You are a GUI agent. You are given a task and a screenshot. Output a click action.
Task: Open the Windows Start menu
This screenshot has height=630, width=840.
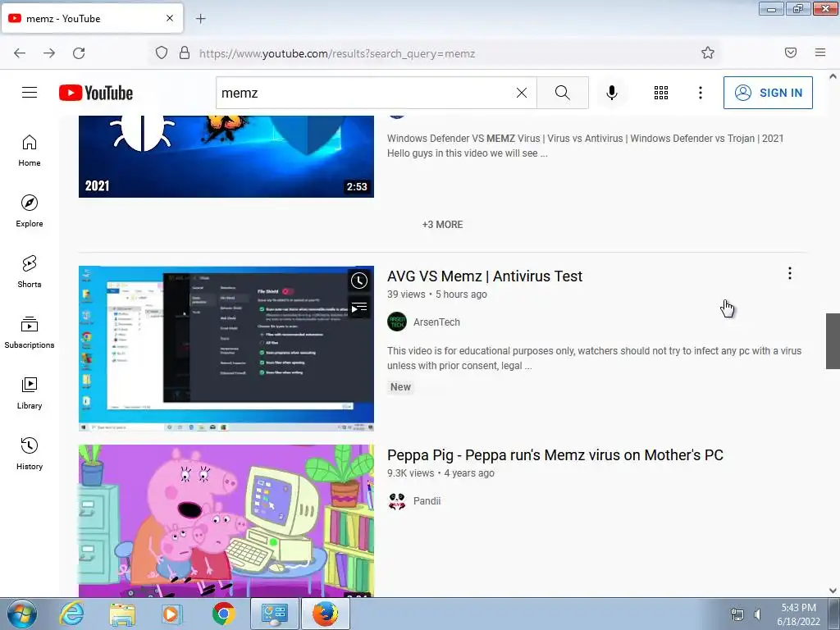click(22, 614)
